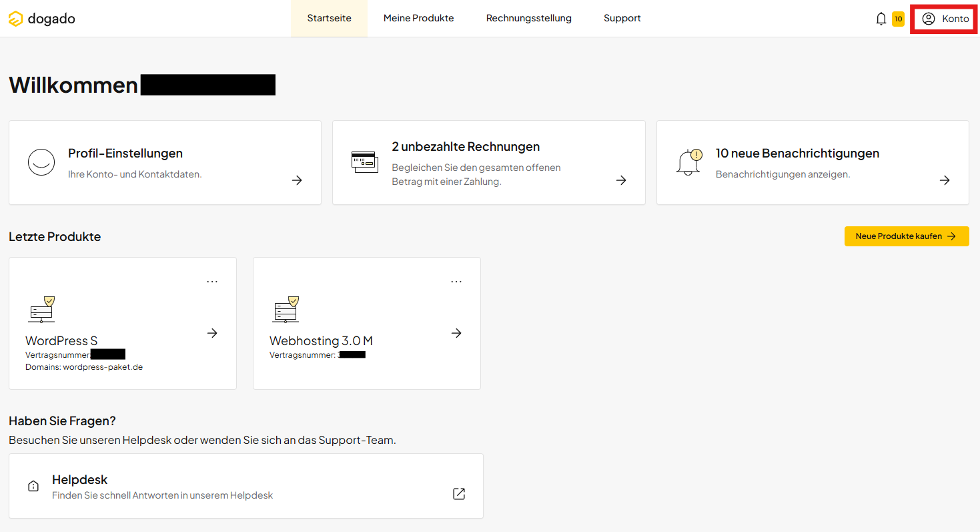
Task: Expand Webhosting 3.0 M three-dot menu
Action: pos(456,282)
